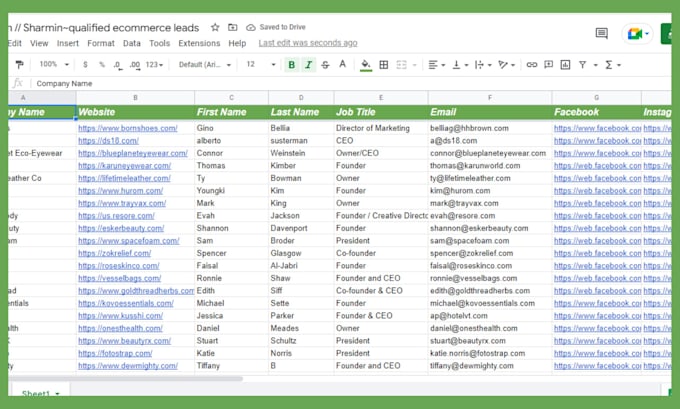Open vertical align dropdown
Viewport: 680px width, 409px height.
point(460,65)
